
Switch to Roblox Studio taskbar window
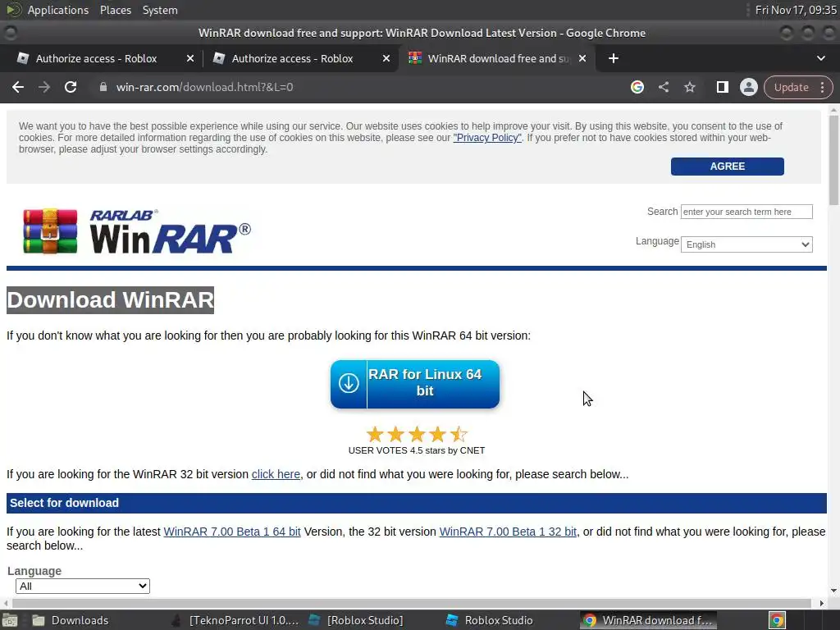489,620
